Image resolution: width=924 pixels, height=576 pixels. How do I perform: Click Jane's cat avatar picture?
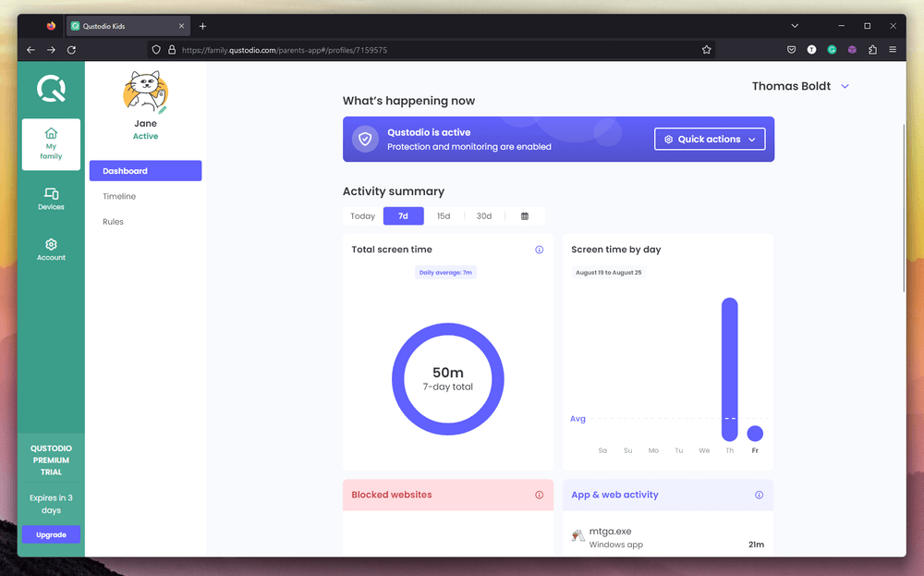pyautogui.click(x=146, y=92)
